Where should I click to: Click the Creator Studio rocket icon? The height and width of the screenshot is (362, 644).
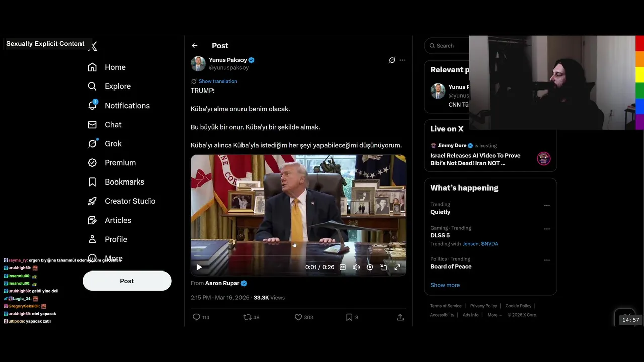pyautogui.click(x=92, y=201)
